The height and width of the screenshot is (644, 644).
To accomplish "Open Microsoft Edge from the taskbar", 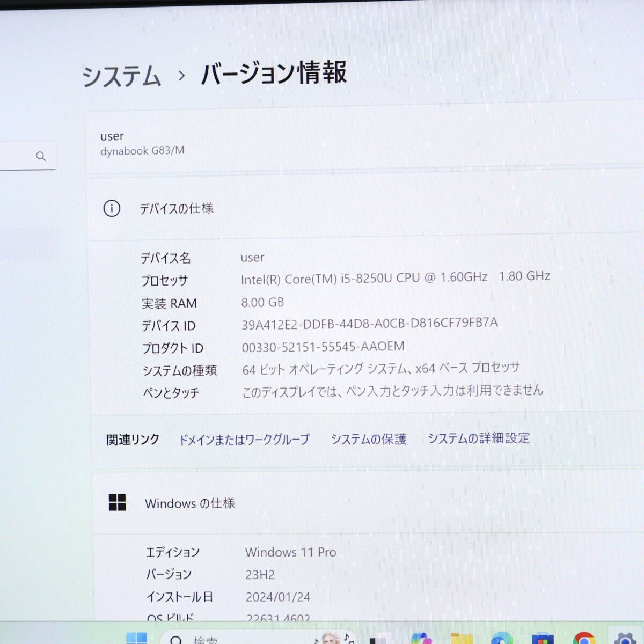I will [x=501, y=639].
